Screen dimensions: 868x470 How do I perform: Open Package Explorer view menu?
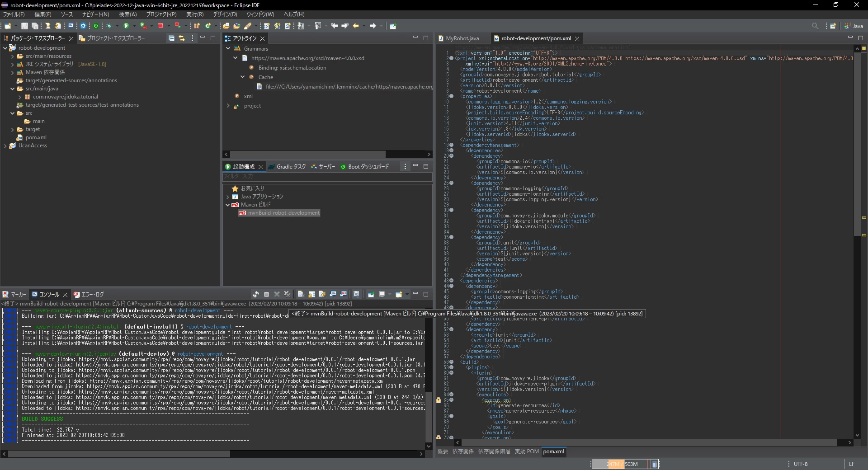pyautogui.click(x=192, y=38)
